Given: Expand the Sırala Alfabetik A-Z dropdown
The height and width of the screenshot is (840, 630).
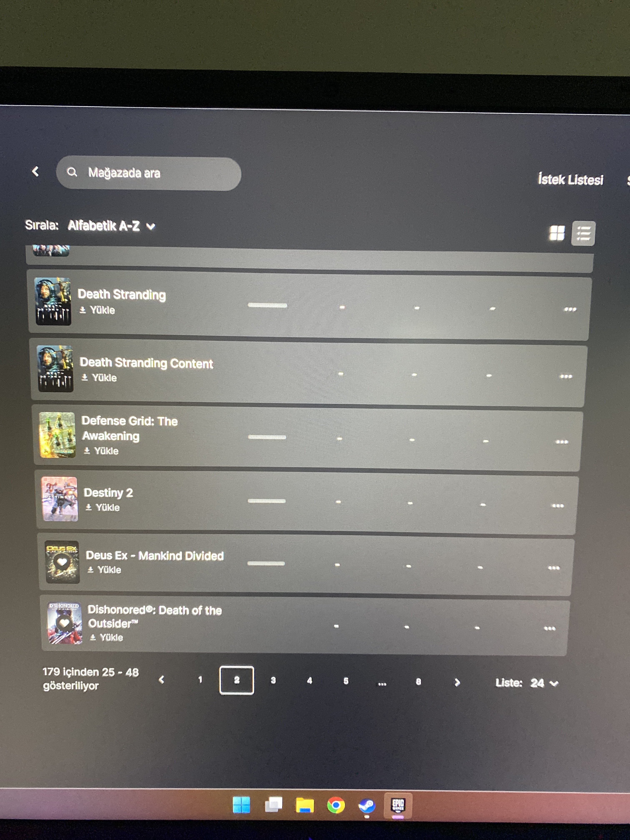Looking at the screenshot, I should click(111, 226).
